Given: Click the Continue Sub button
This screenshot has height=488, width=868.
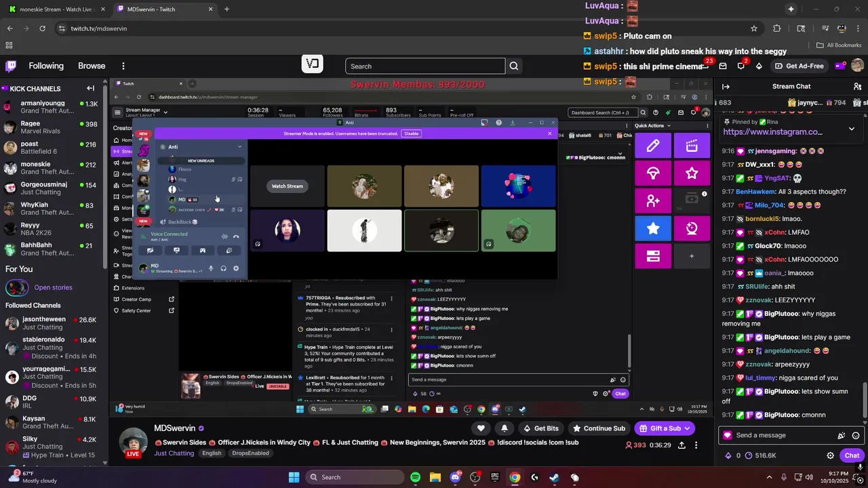Looking at the screenshot, I should click(599, 428).
